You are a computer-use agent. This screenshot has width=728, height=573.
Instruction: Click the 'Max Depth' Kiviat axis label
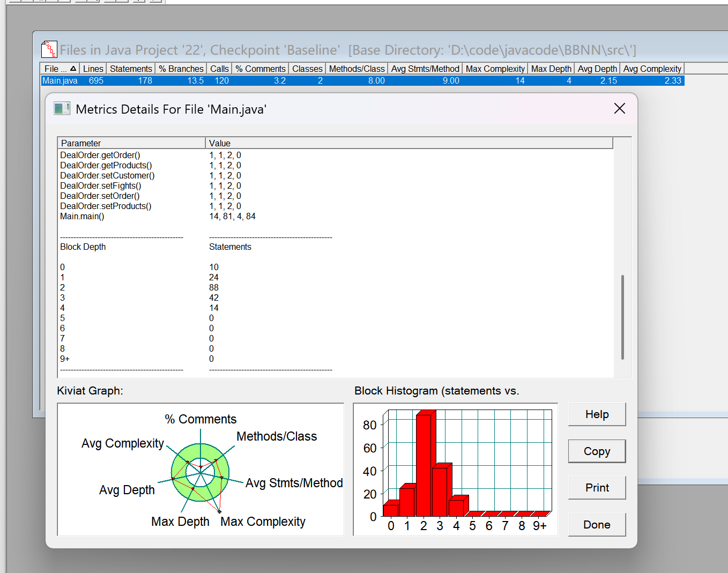(180, 522)
